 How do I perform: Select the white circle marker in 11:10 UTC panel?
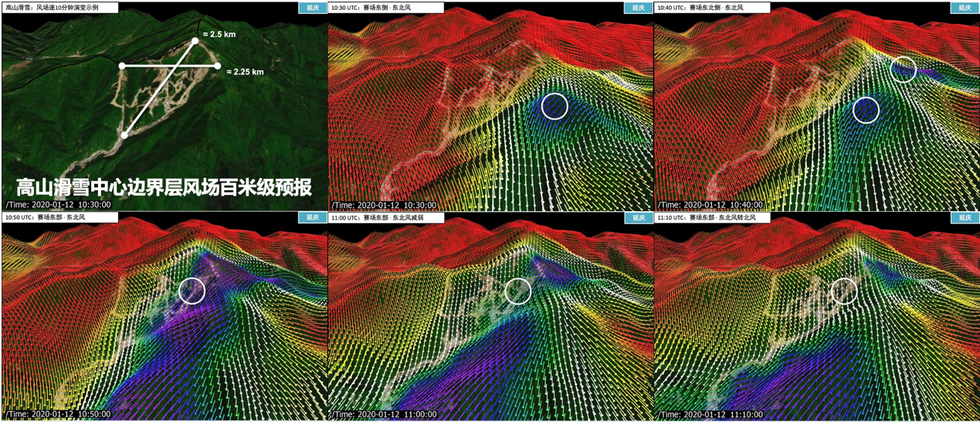point(845,291)
